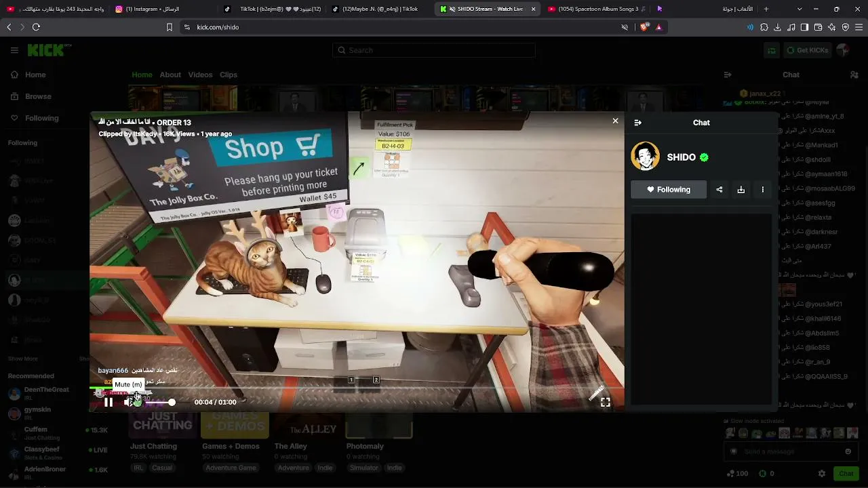Open chat settings gear icon
Viewport: 868px width, 488px height.
822,474
